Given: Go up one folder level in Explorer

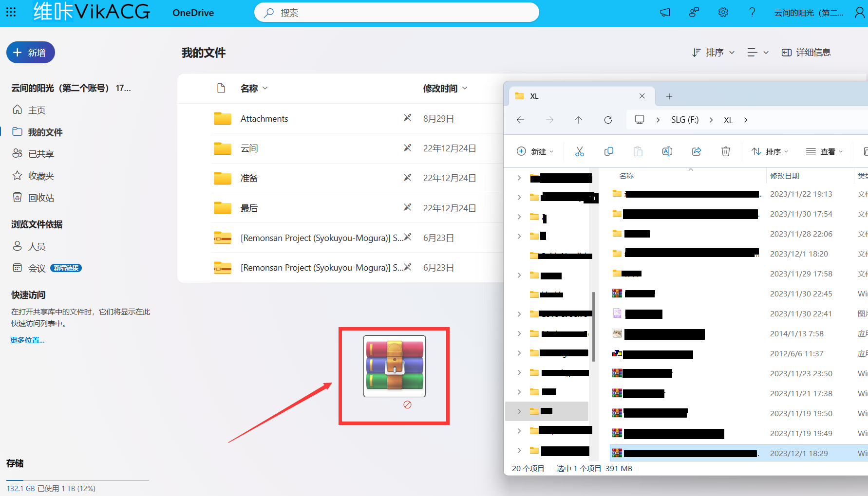Looking at the screenshot, I should [x=579, y=120].
